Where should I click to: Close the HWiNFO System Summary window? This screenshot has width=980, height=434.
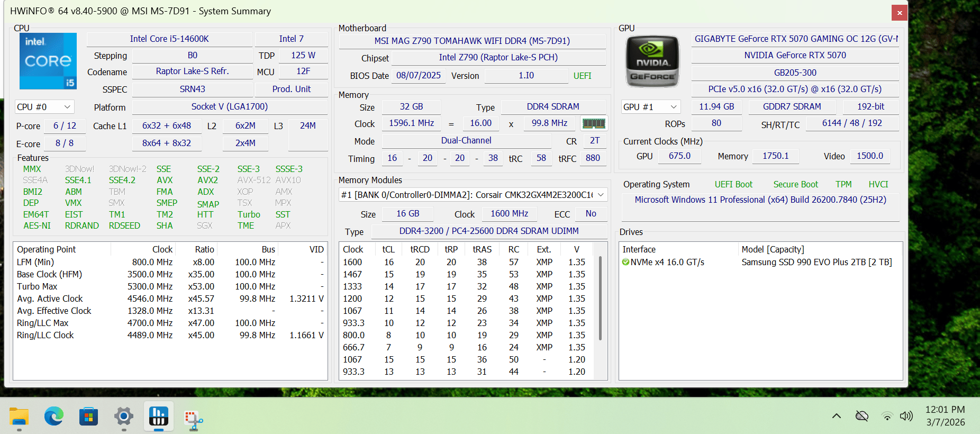tap(900, 13)
